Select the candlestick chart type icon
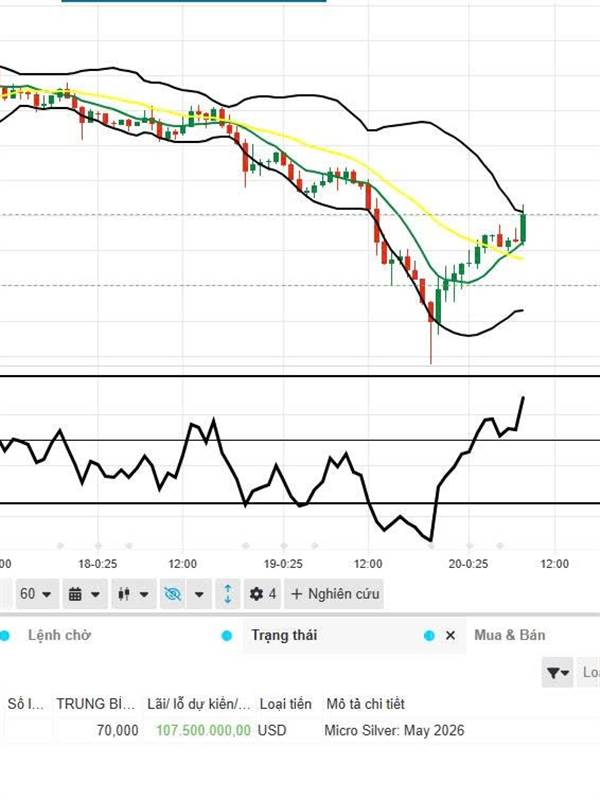The height and width of the screenshot is (800, 600). 124,594
